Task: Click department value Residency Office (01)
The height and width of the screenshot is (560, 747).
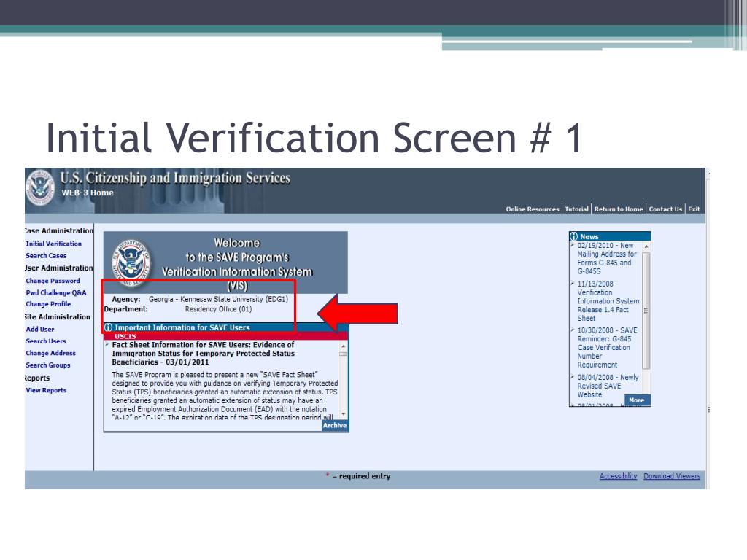Action: click(x=218, y=309)
